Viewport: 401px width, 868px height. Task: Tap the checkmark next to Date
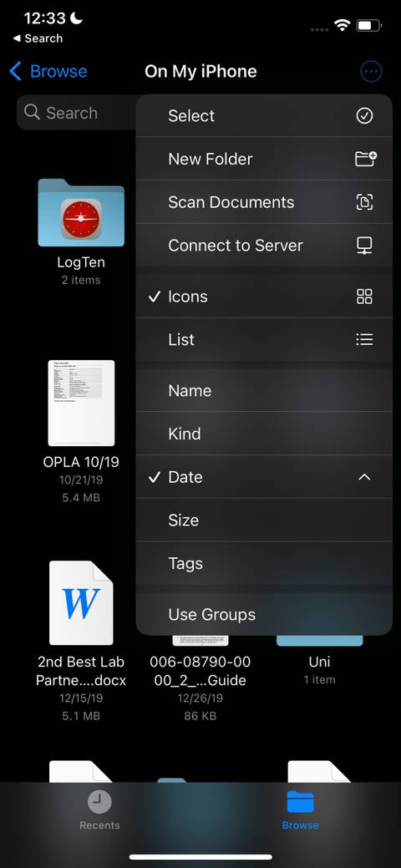coord(154,477)
